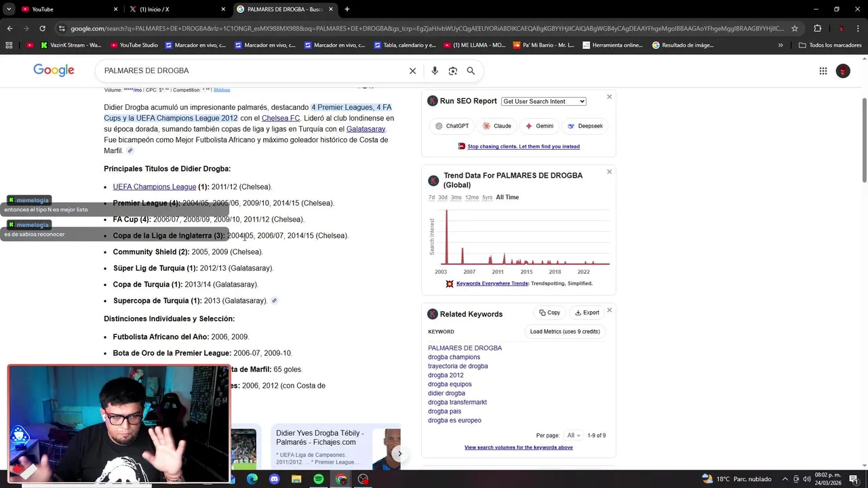Click the volume speaker icon in the tray
This screenshot has height=488, width=868.
point(807,479)
